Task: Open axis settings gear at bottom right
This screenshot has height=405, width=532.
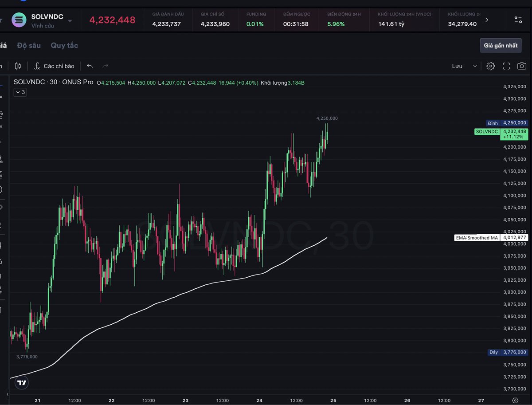Action: [x=514, y=401]
